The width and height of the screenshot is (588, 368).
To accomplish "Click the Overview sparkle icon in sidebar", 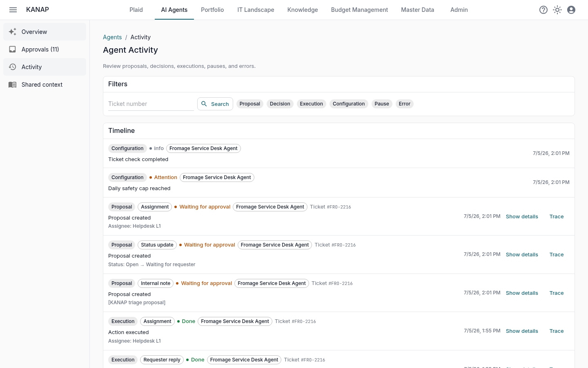I will pyautogui.click(x=13, y=31).
